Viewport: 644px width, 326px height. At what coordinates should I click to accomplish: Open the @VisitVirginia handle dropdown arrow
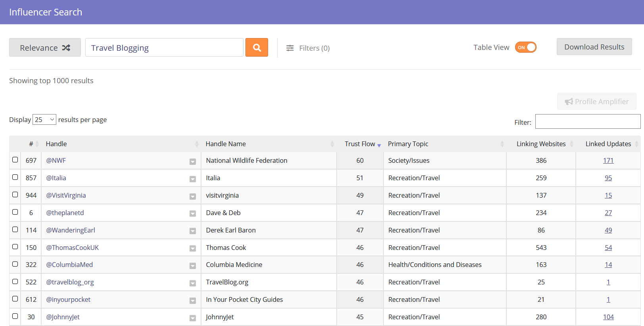click(x=193, y=196)
